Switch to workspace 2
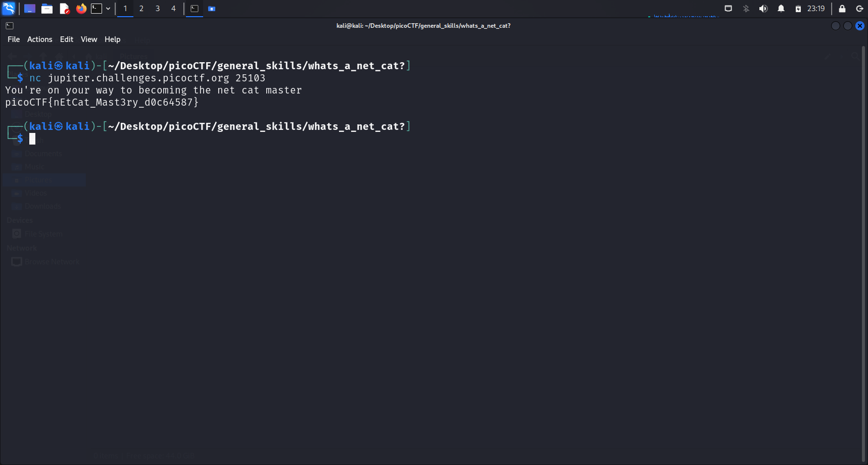The width and height of the screenshot is (868, 465). 141,9
